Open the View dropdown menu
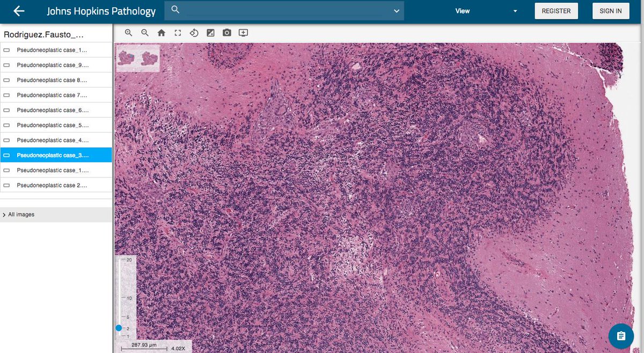Screen dimensions: 644x353 pos(486,11)
